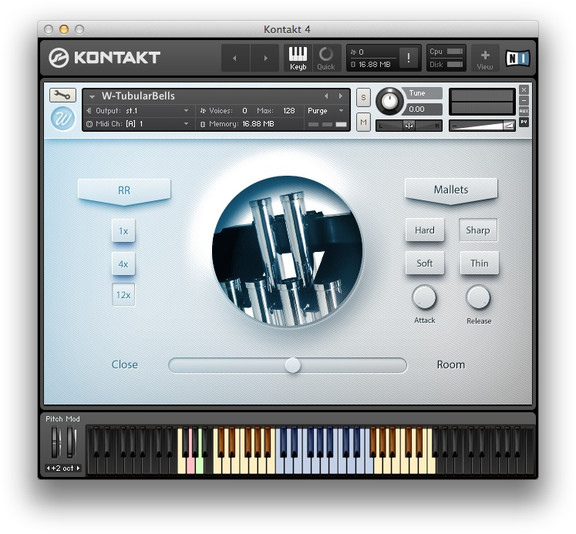Click the instrument volume slider
The width and height of the screenshot is (576, 534).
click(x=482, y=126)
